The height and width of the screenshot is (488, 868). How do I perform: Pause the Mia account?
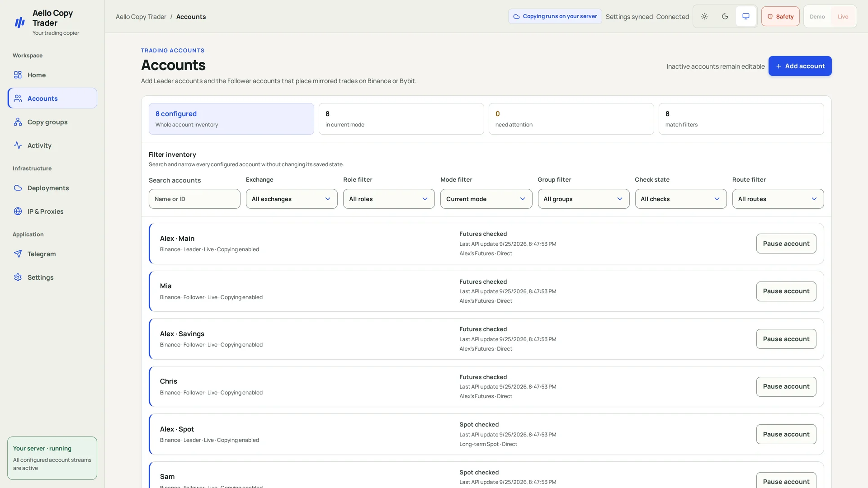(x=786, y=291)
